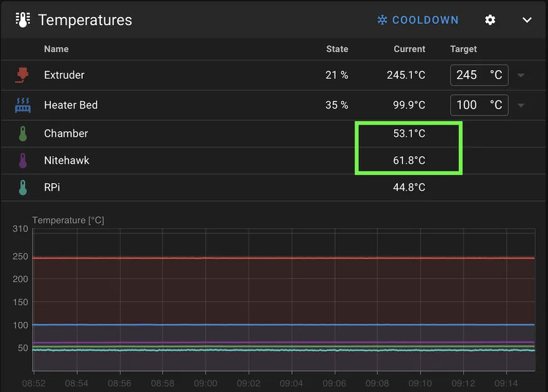548x392 pixels.
Task: Click the Temperatures panel thermometer icon
Action: pos(23,20)
